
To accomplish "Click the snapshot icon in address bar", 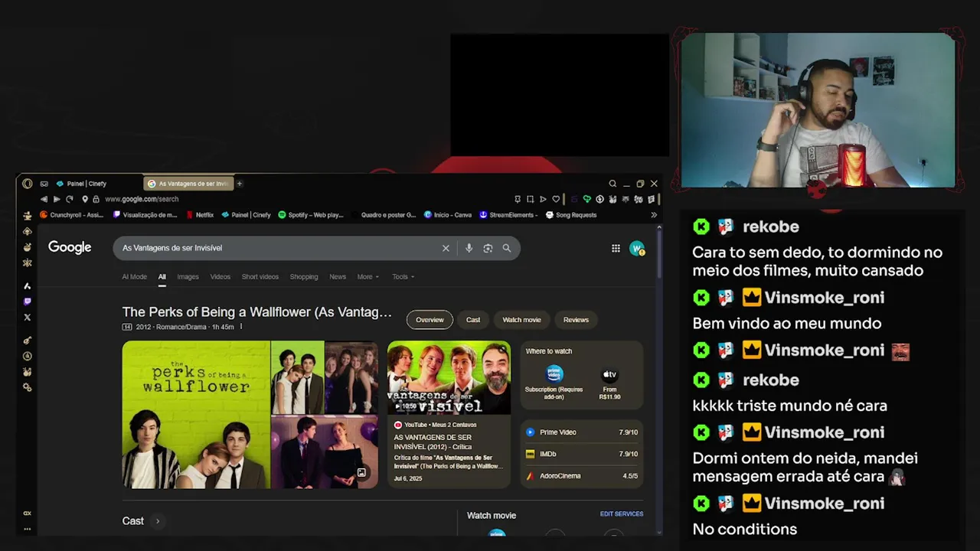I will click(530, 199).
